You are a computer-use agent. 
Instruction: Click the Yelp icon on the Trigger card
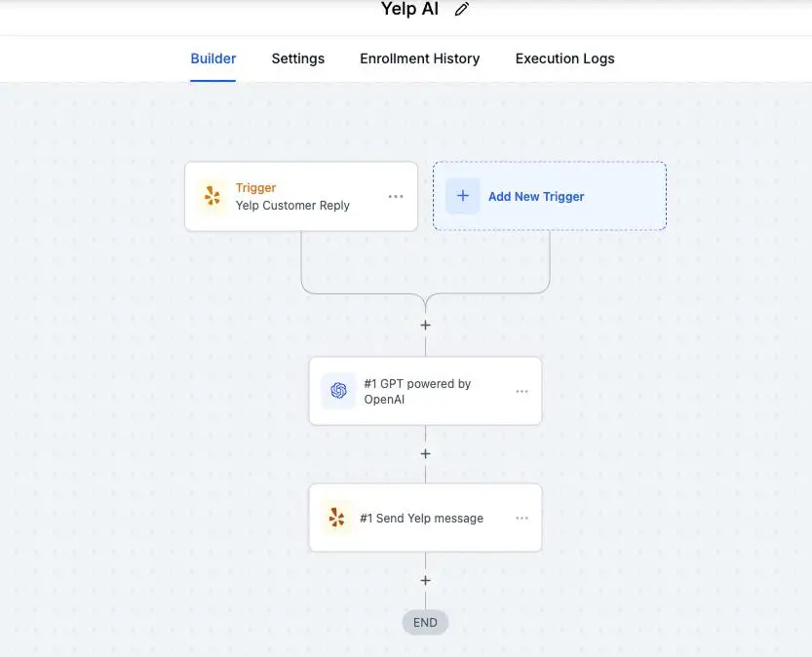point(212,196)
